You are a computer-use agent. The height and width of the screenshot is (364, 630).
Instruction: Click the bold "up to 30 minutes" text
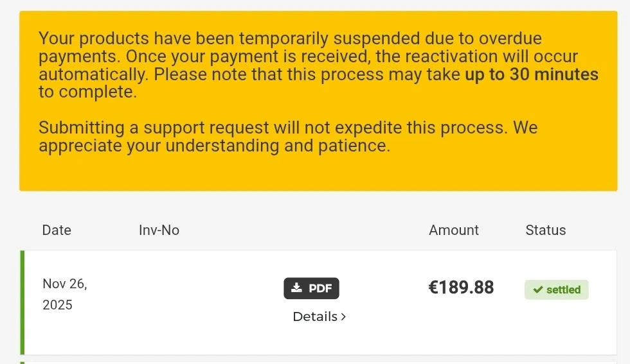click(x=531, y=74)
